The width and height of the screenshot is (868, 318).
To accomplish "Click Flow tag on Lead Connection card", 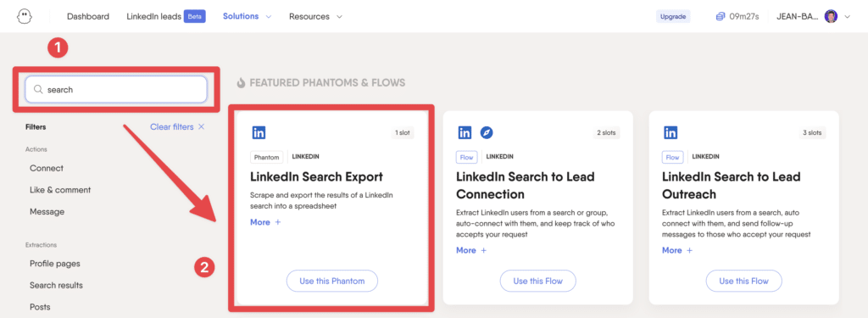I will pyautogui.click(x=467, y=158).
